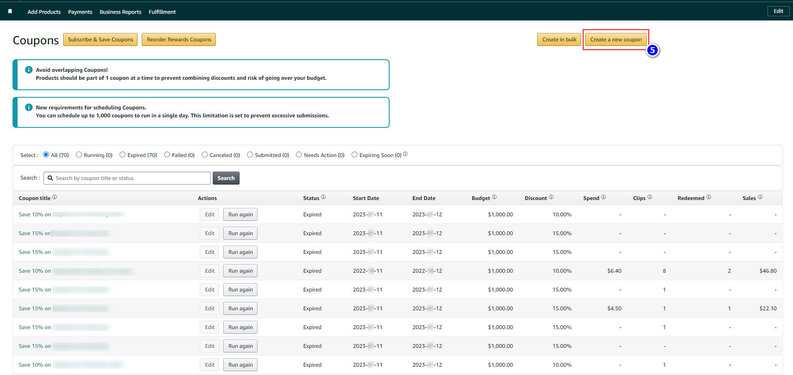Open the Fulfillment menu
The width and height of the screenshot is (793, 375).
point(162,12)
